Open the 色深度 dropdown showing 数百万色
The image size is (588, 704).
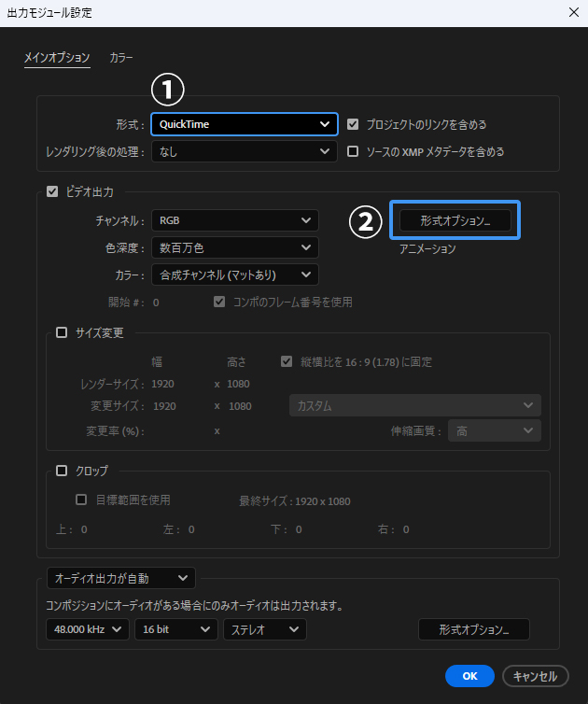tap(234, 247)
